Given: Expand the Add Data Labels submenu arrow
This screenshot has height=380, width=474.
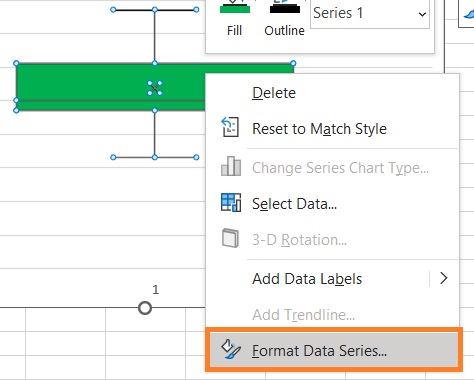Looking at the screenshot, I should pyautogui.click(x=443, y=278).
